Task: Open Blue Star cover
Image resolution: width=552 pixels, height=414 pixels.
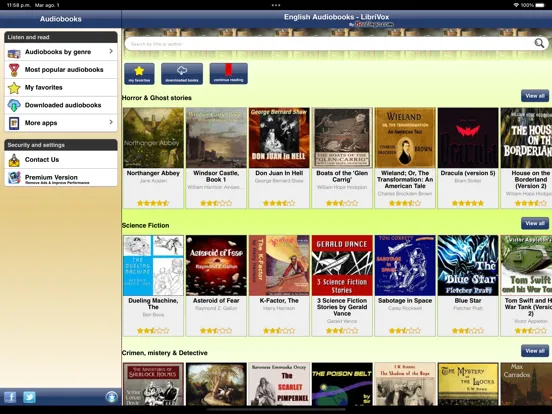Action: (x=468, y=265)
